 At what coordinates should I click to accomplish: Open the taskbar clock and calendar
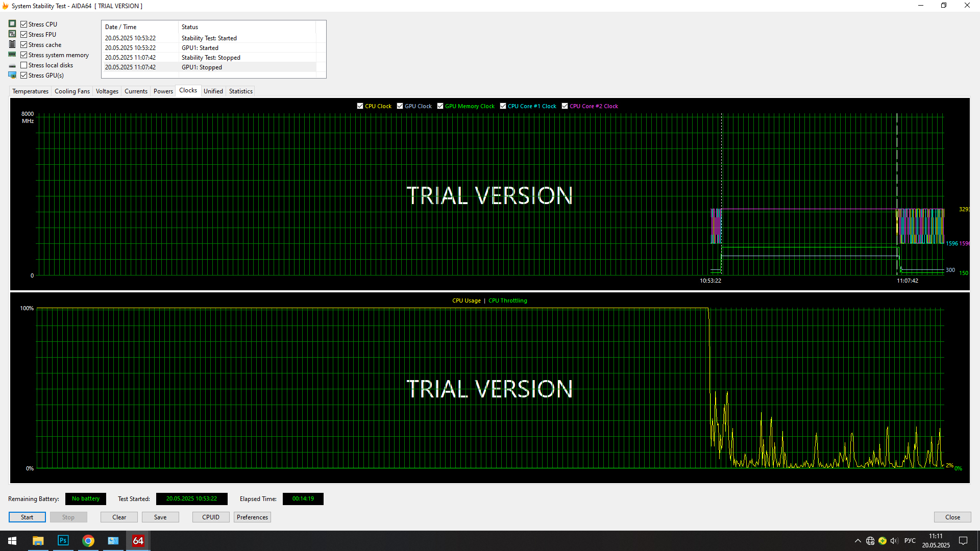tap(936, 541)
